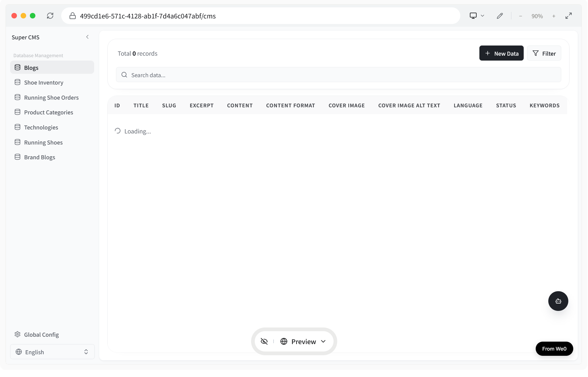
Task: Click the globe icon in language selector
Action: 19,352
